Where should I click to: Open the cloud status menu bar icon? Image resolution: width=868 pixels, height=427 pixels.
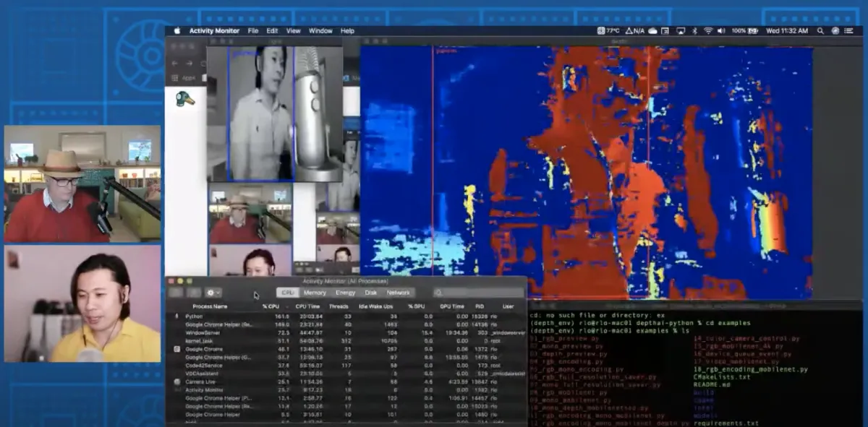point(652,31)
